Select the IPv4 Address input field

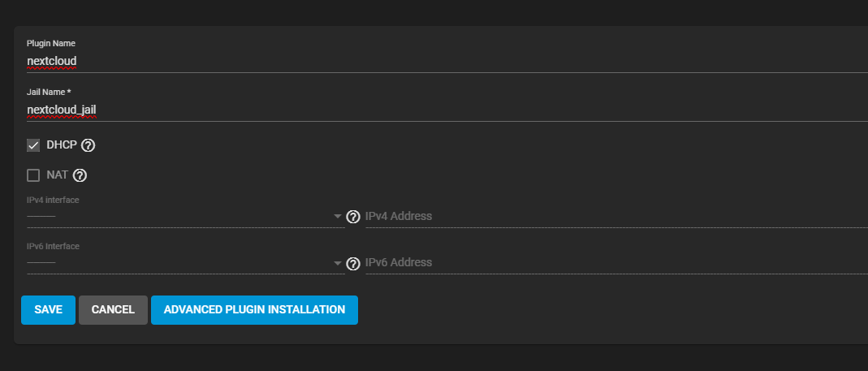(609, 217)
